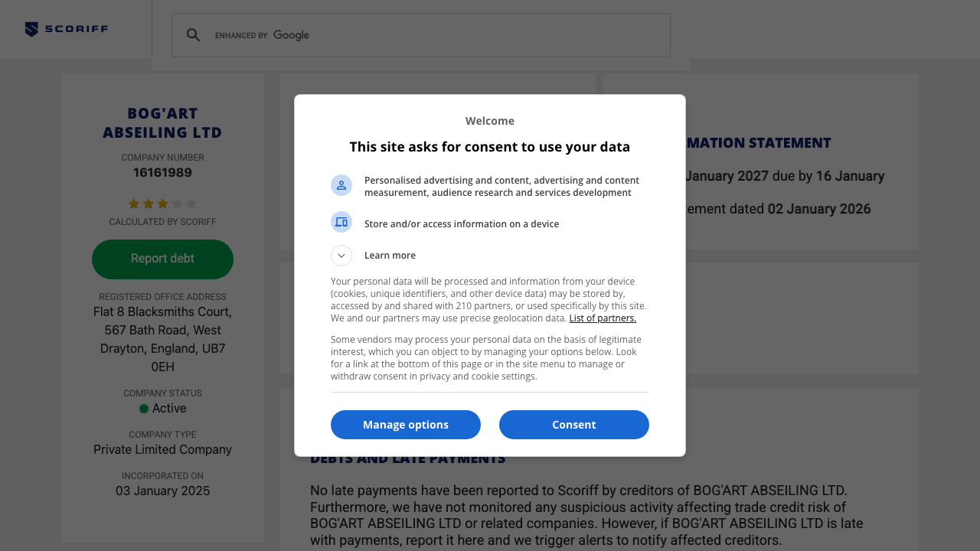The image size is (980, 551).
Task: Click the search magnifier icon
Action: click(194, 35)
